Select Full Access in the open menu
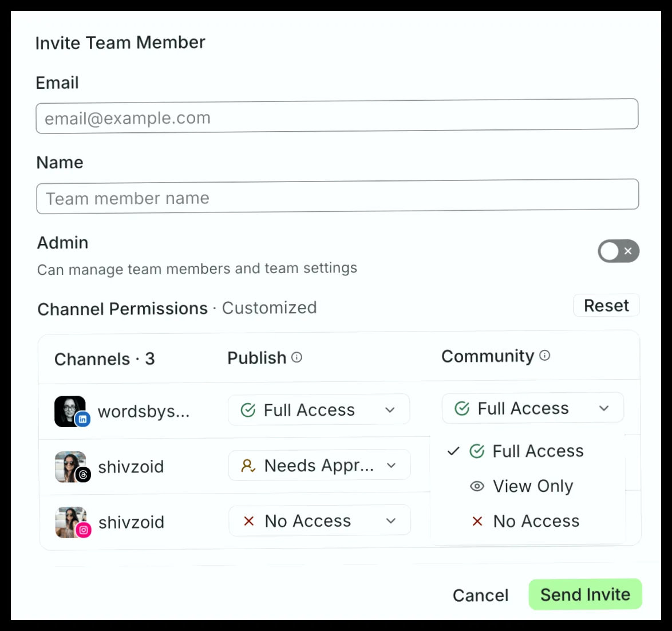The image size is (672, 631). coord(527,451)
